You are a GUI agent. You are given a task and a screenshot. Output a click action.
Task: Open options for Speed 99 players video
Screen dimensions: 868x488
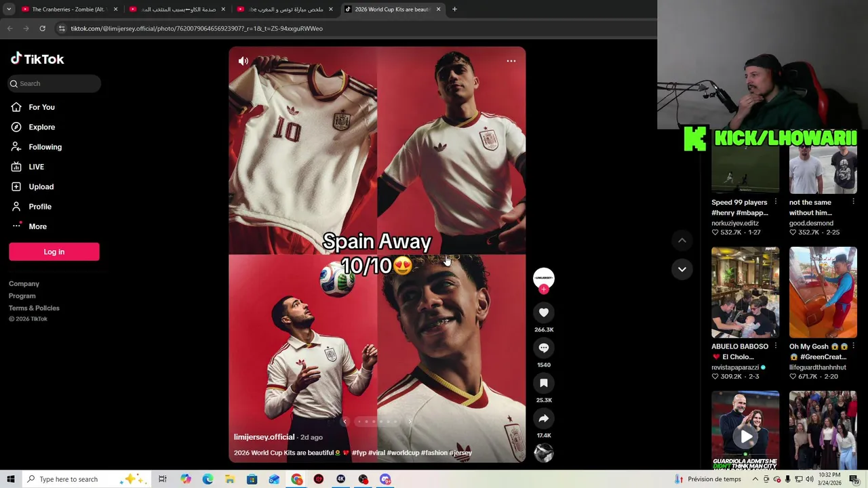tap(776, 202)
